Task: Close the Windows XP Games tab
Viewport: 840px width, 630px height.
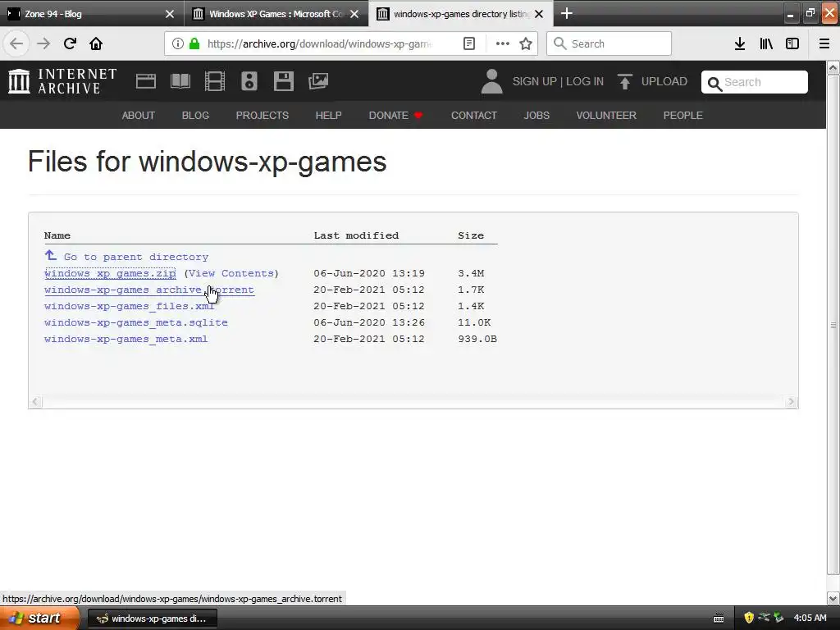Action: pos(354,14)
